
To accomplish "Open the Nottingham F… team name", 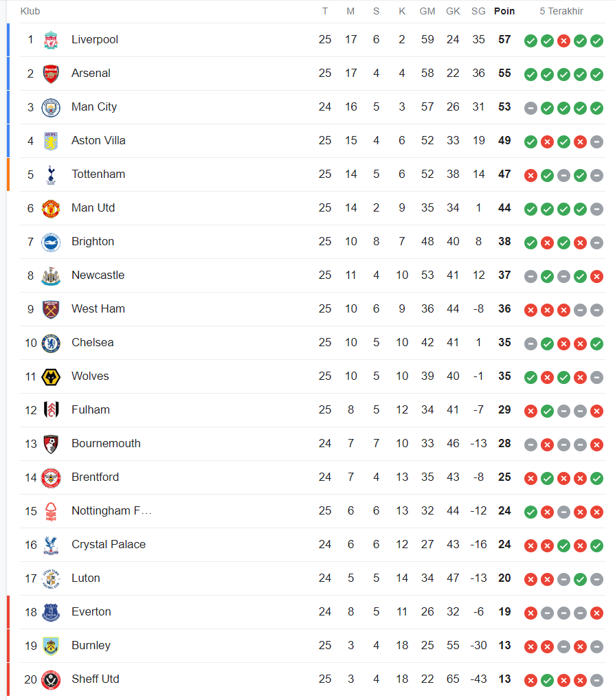I will click(x=111, y=510).
